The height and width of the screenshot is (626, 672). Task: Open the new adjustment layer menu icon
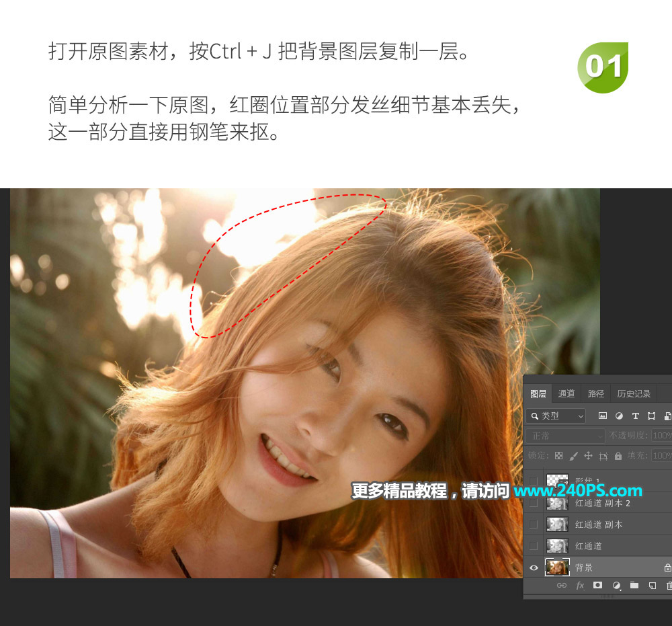tap(616, 586)
